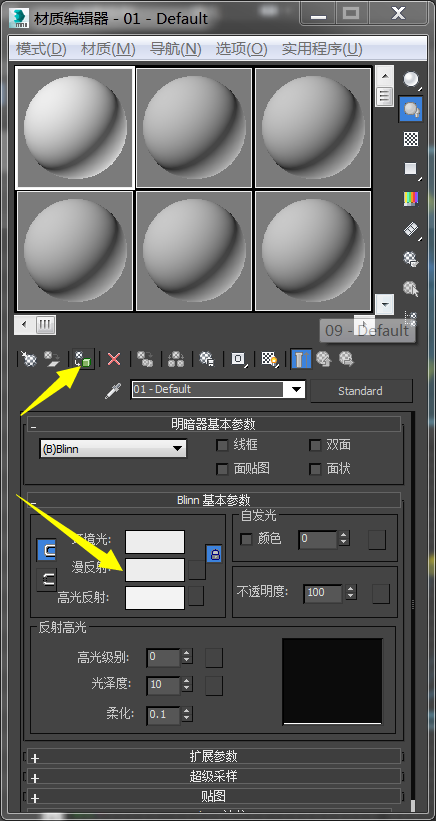Click the Make Material Copy icon

click(144, 359)
